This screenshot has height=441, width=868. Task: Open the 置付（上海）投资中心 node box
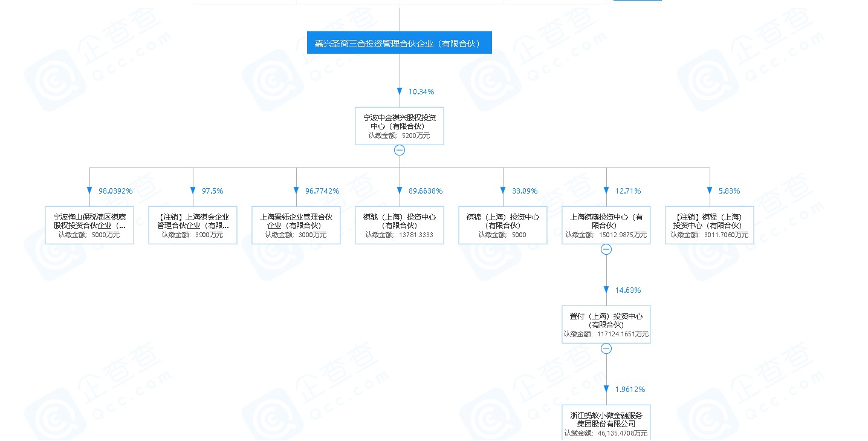pos(606,324)
